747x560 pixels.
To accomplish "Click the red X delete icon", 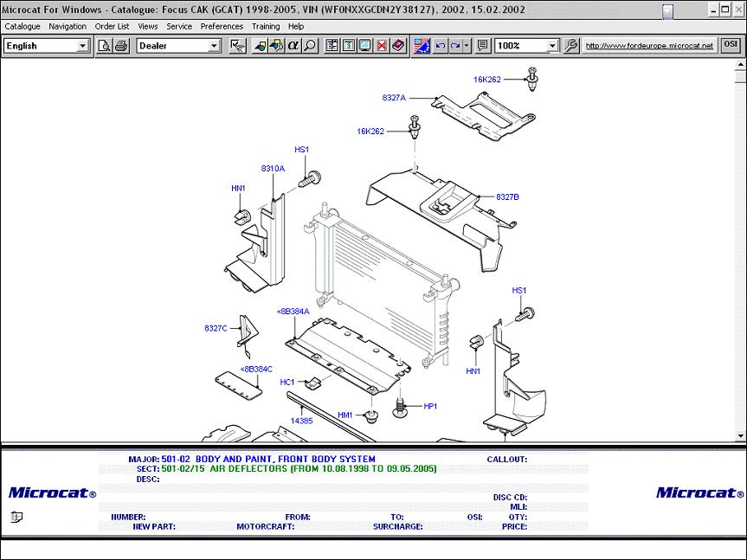I will tap(382, 45).
